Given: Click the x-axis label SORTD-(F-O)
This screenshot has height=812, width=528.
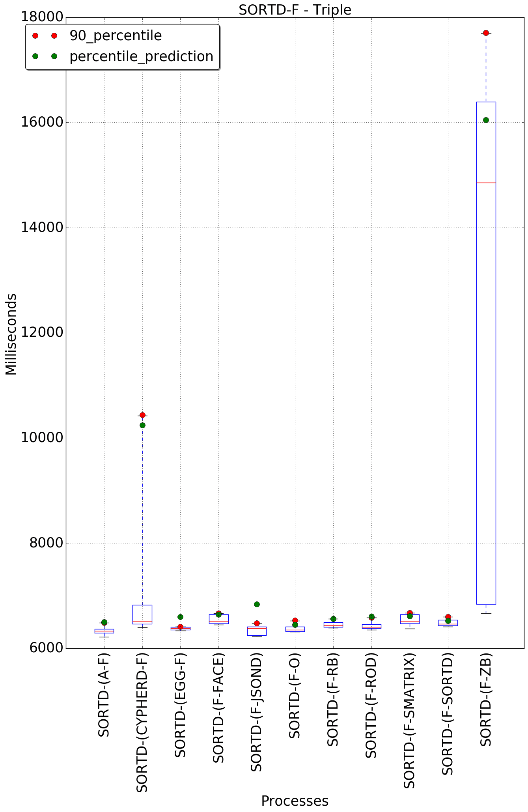Looking at the screenshot, I should 295,695.
